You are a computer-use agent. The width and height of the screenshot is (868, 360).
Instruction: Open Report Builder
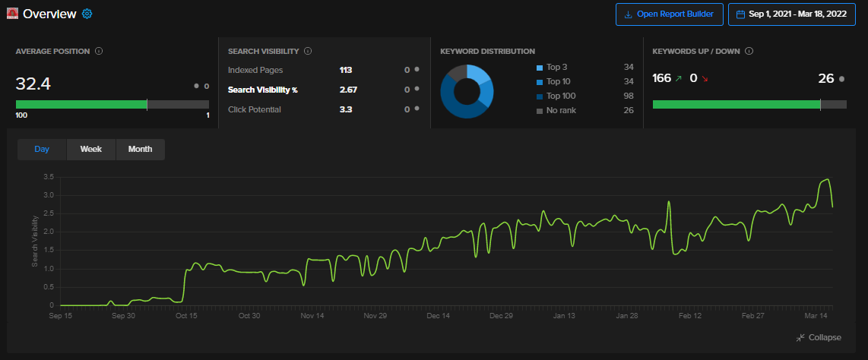[x=670, y=14]
